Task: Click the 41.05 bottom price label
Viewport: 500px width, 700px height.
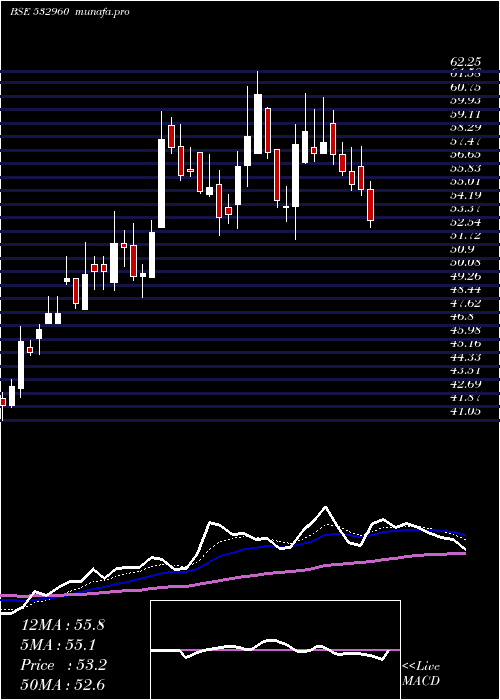Action: coord(465,411)
